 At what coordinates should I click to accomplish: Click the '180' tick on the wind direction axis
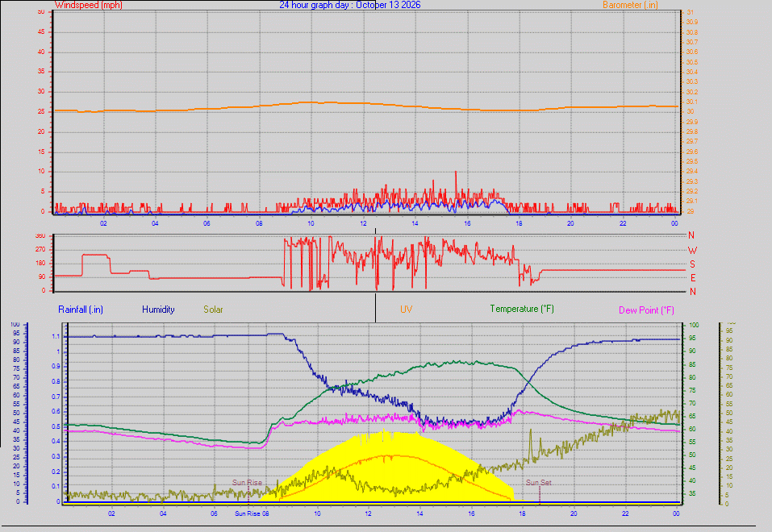click(40, 264)
